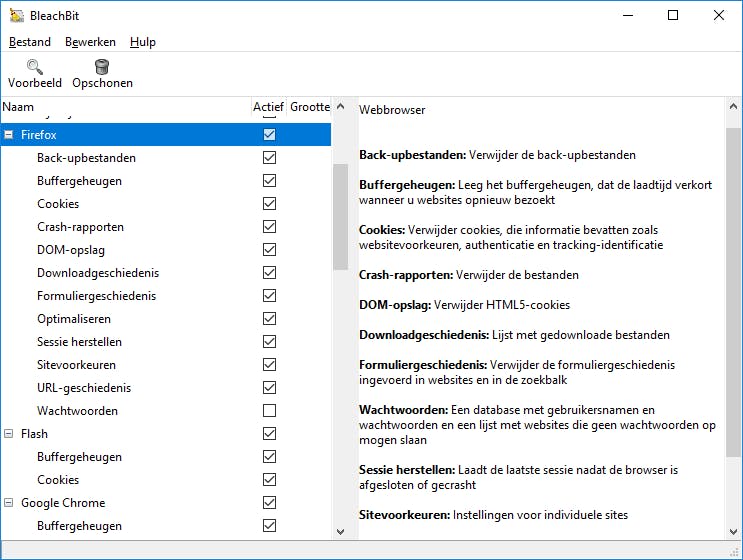Uncheck DOM-opslag checkbox
Viewport: 743px width, 560px height.
[x=269, y=249]
